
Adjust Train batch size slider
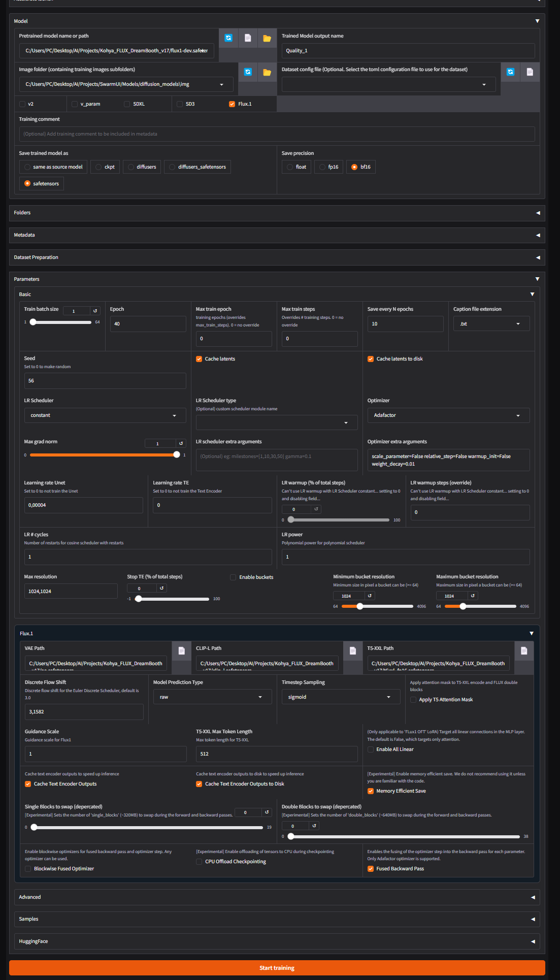(61, 322)
